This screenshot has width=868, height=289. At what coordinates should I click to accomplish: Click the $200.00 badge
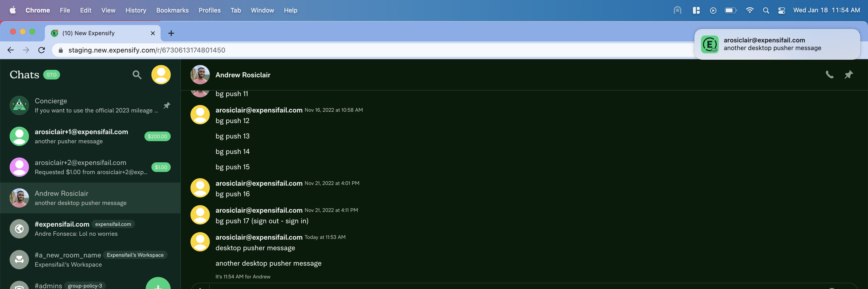pyautogui.click(x=157, y=136)
